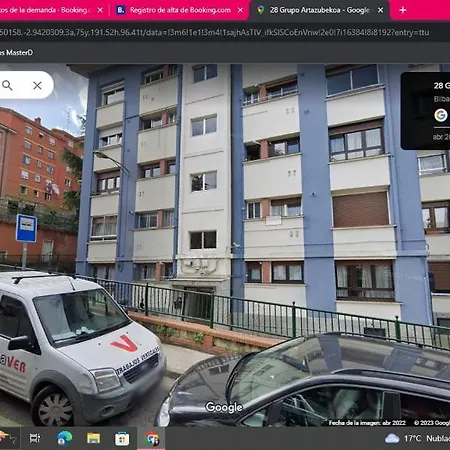Click the browser address bar URL
This screenshot has height=450, width=450.
coord(215,32)
